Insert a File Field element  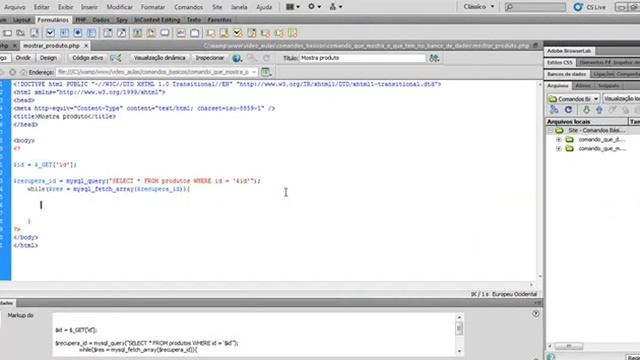[151, 33]
